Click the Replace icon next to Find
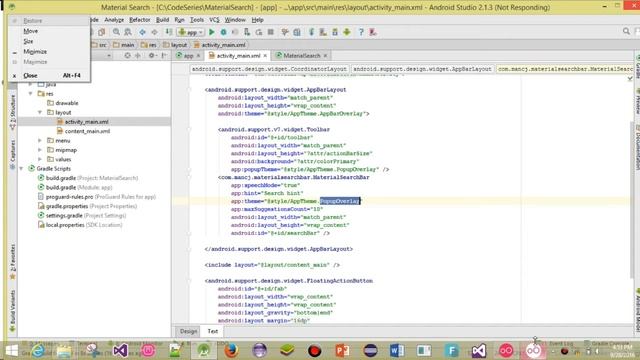The image size is (640, 360). [128, 32]
